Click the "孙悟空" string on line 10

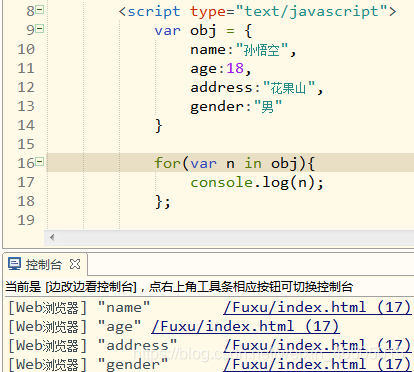tap(262, 50)
